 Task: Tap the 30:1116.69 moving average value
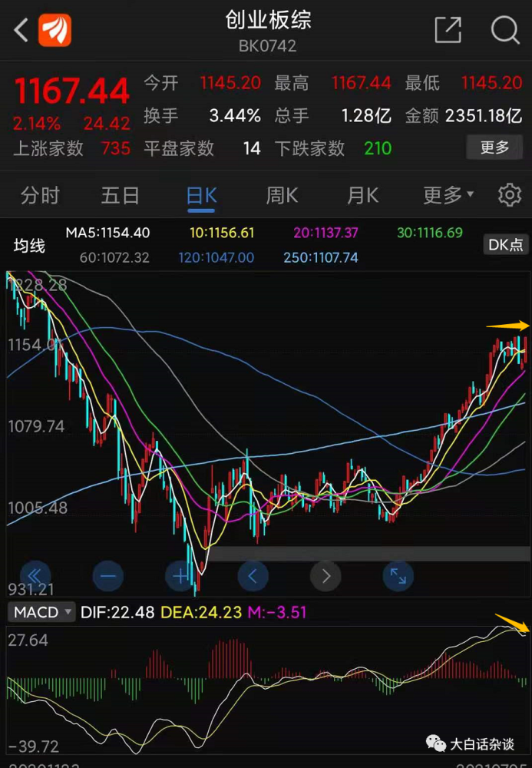430,233
